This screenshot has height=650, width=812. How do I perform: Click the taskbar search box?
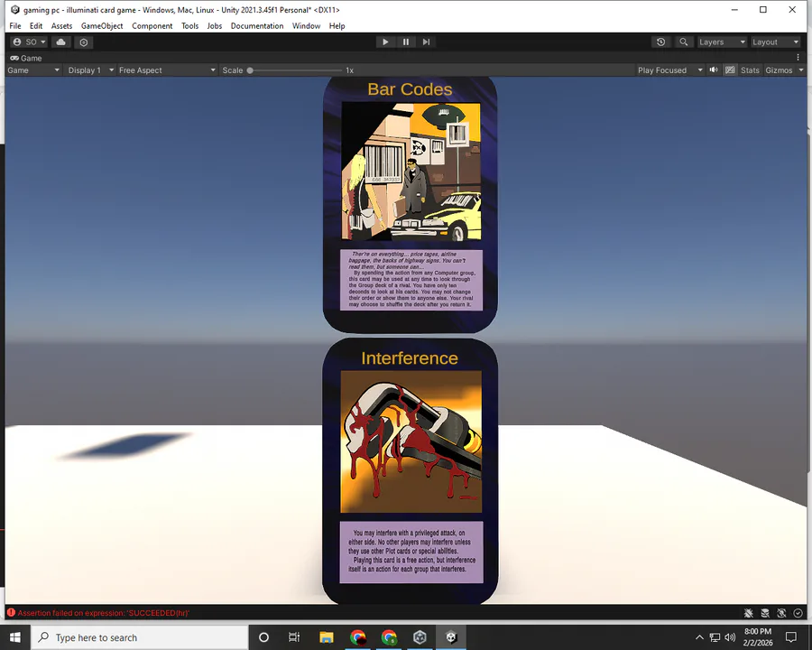pos(140,637)
